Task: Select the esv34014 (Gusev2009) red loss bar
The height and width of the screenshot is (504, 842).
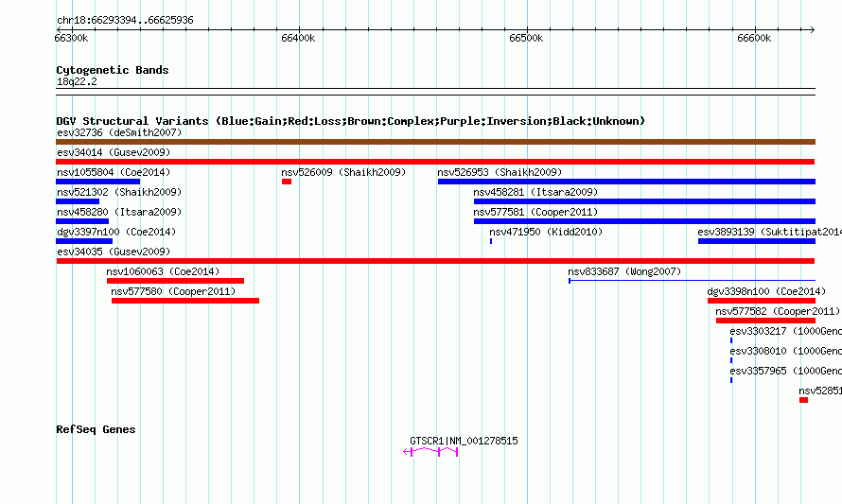Action: [435, 162]
